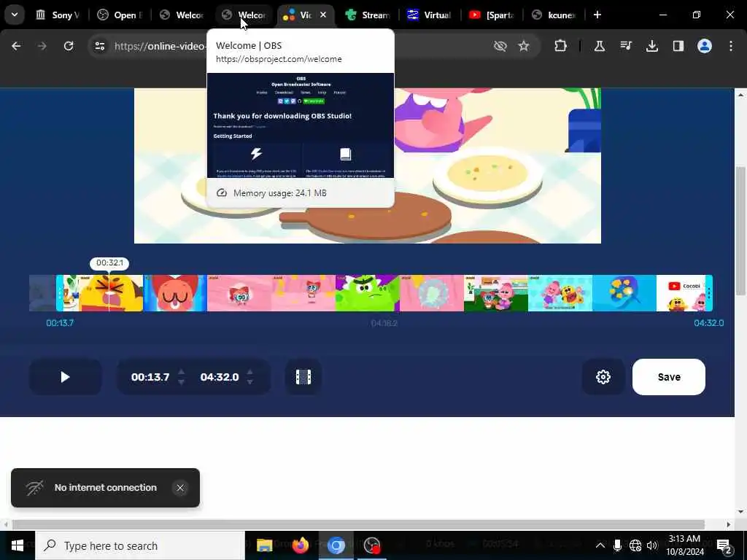Open the Downloads icon
Viewport: 747px width, 560px height.
[x=651, y=46]
